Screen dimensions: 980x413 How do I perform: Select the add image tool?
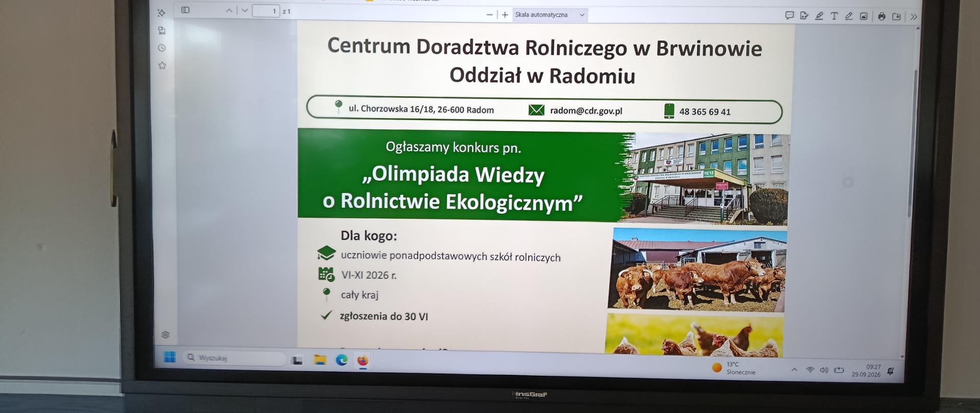pos(864,16)
